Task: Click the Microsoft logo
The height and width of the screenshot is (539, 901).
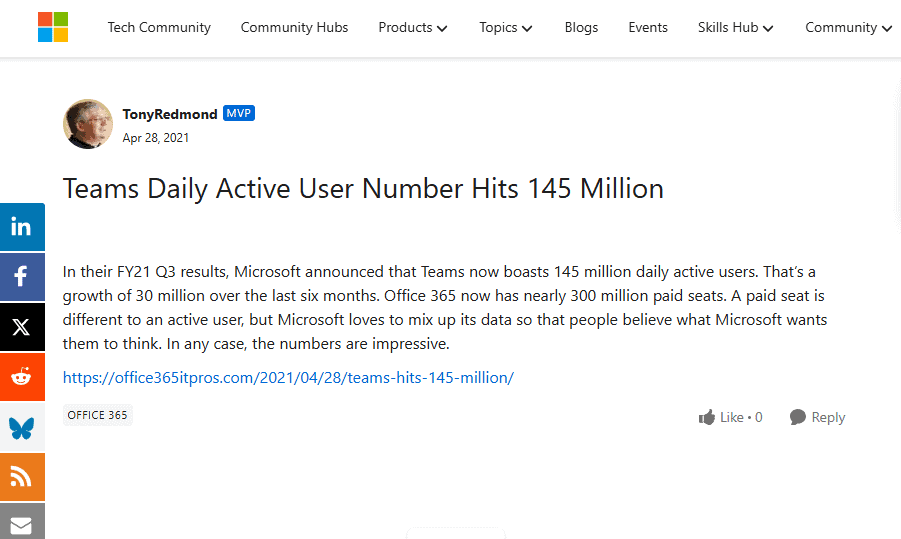Action: pos(53,27)
